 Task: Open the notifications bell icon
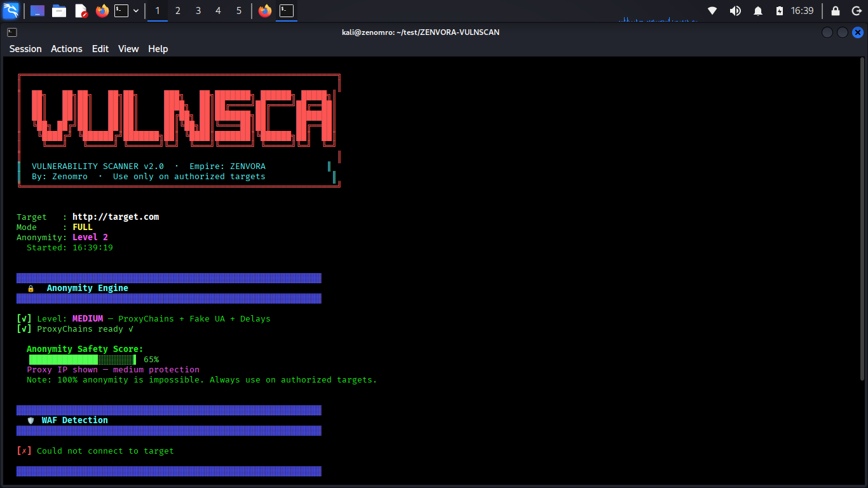tap(758, 11)
